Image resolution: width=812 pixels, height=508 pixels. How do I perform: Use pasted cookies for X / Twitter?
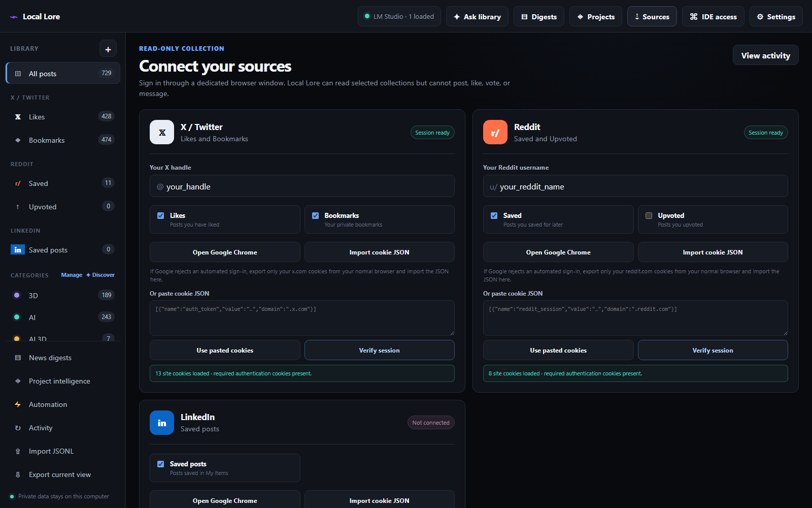[x=225, y=350]
